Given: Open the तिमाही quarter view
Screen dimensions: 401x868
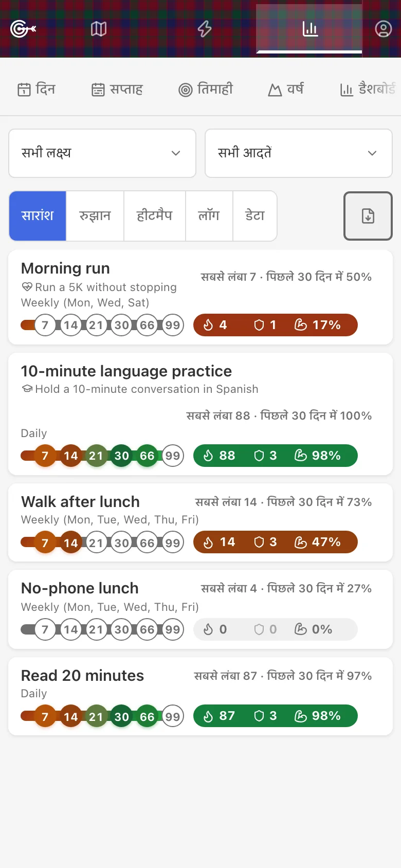Looking at the screenshot, I should (x=206, y=89).
